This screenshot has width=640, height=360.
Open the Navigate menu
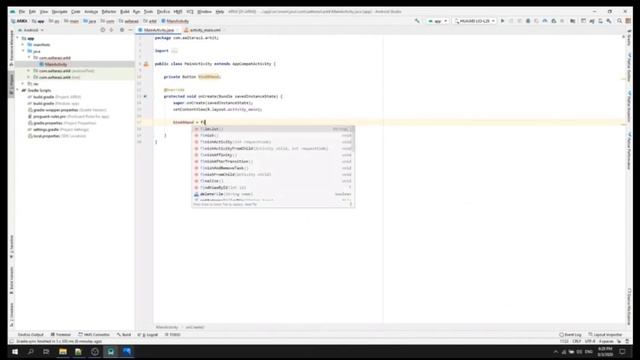[x=60, y=12]
